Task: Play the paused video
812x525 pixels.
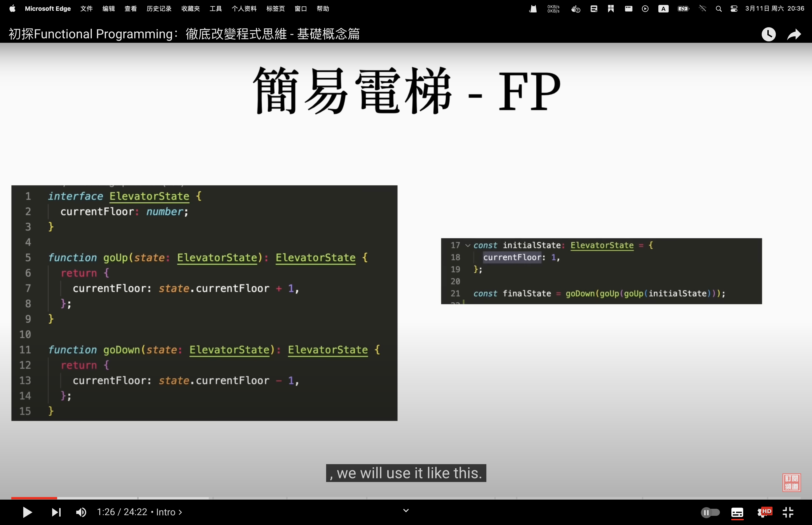Action: [x=27, y=512]
